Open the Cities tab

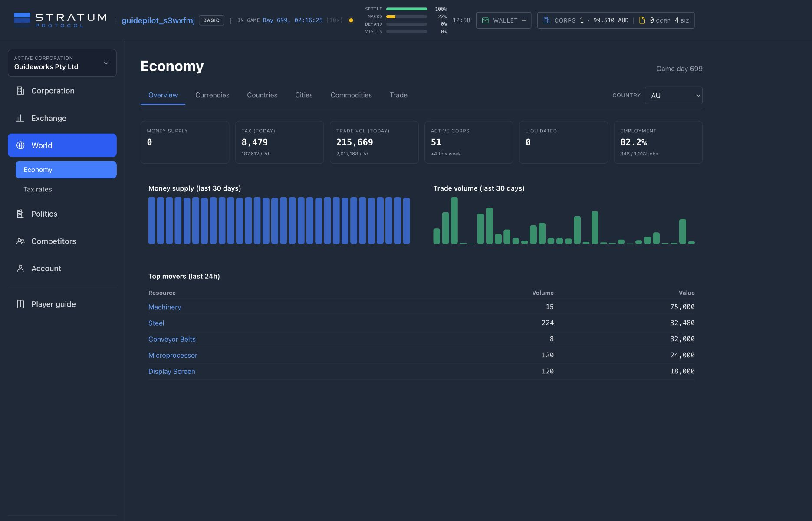304,95
